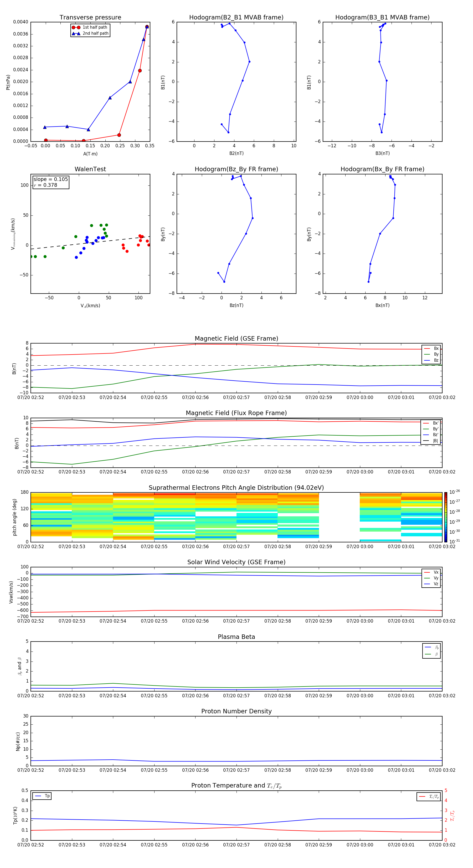Click the 'Proton Temperature and Te/Tp' title

[x=236, y=786]
